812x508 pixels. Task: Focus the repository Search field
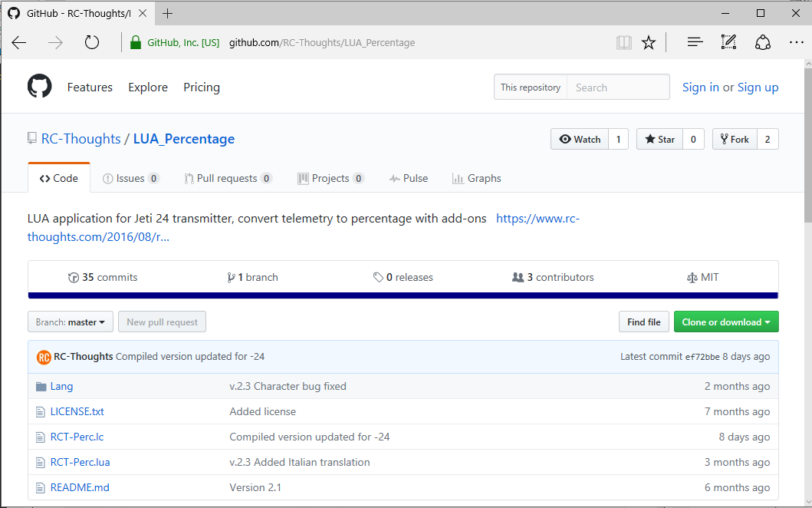coord(618,87)
